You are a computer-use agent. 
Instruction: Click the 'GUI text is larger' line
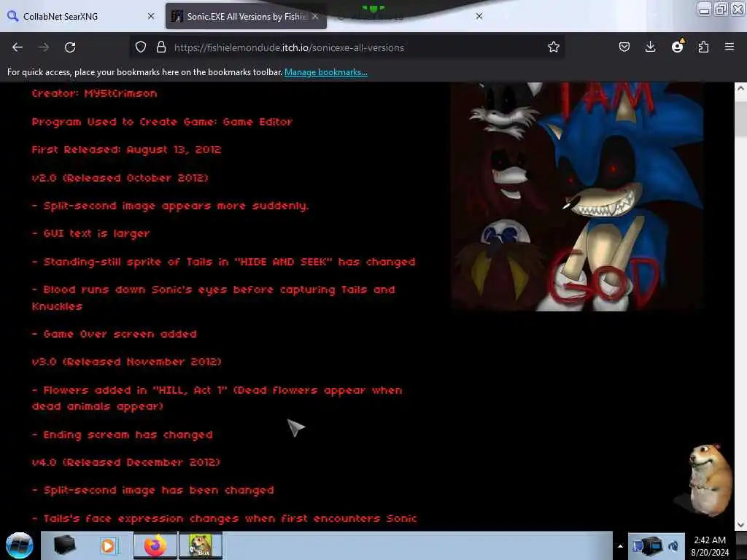pos(91,234)
